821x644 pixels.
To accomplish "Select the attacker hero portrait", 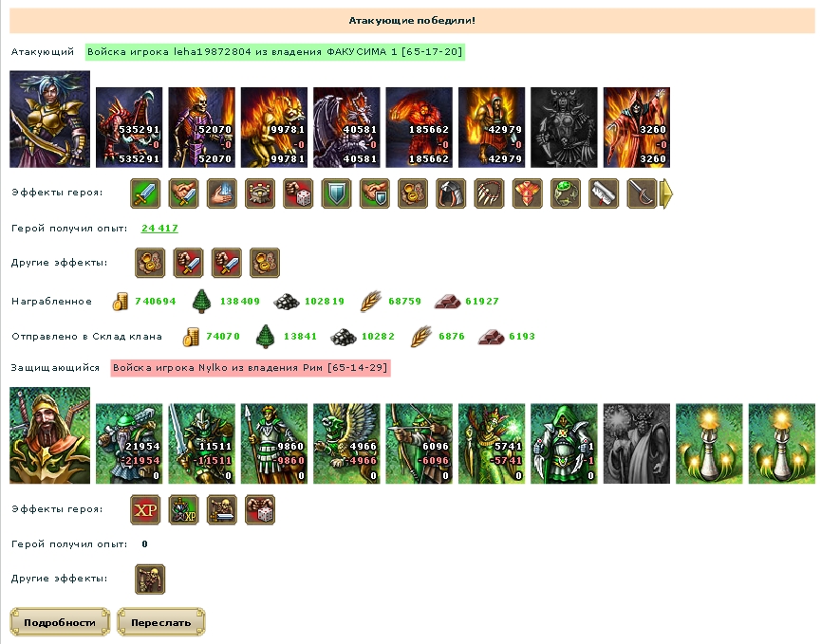I will [x=49, y=120].
